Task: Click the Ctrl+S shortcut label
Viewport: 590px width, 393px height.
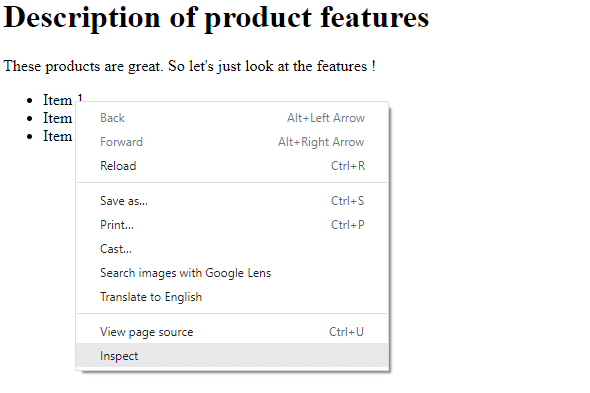Action: 347,201
